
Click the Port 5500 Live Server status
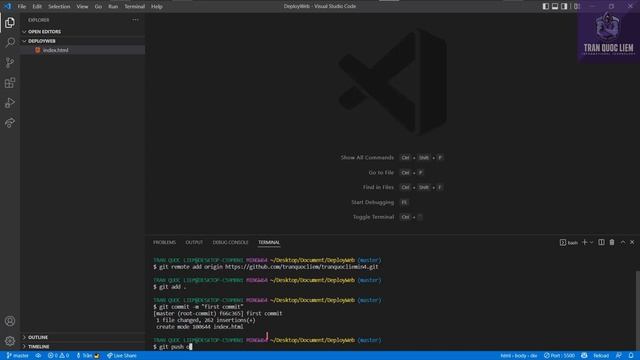[559, 356]
